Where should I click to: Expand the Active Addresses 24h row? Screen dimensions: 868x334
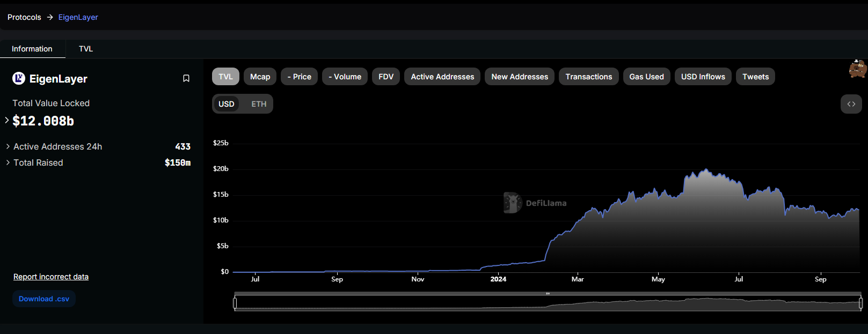point(8,146)
